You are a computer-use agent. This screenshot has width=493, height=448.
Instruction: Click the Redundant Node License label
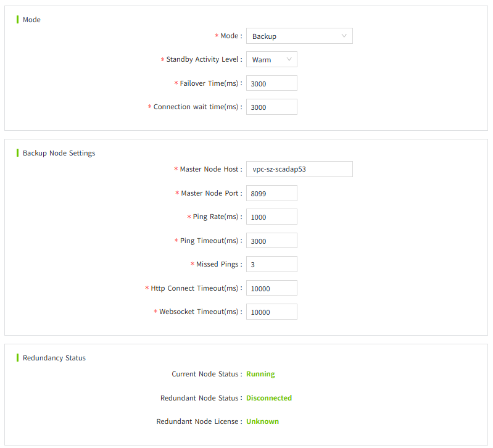pos(199,421)
